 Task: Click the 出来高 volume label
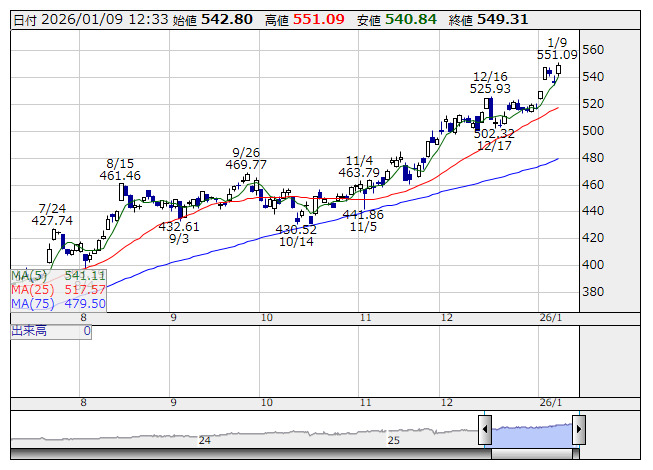click(x=30, y=330)
